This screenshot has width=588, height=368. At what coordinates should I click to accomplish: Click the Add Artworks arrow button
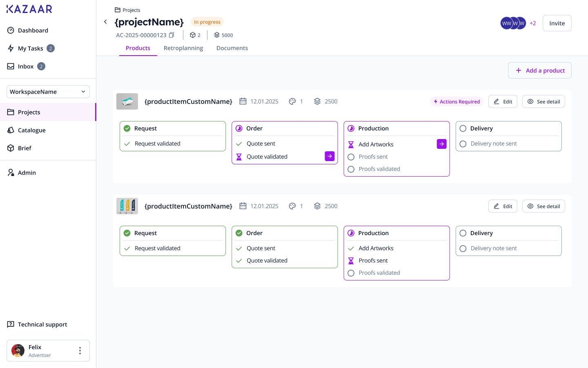[441, 144]
